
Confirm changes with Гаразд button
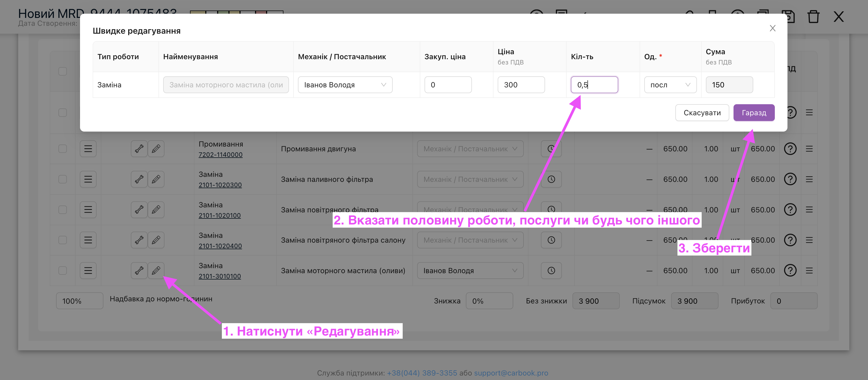coord(754,113)
